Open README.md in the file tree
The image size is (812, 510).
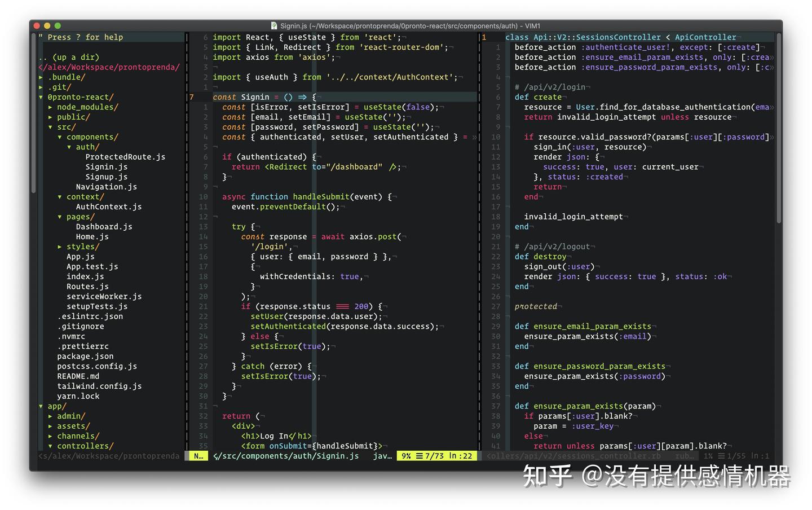(x=78, y=376)
